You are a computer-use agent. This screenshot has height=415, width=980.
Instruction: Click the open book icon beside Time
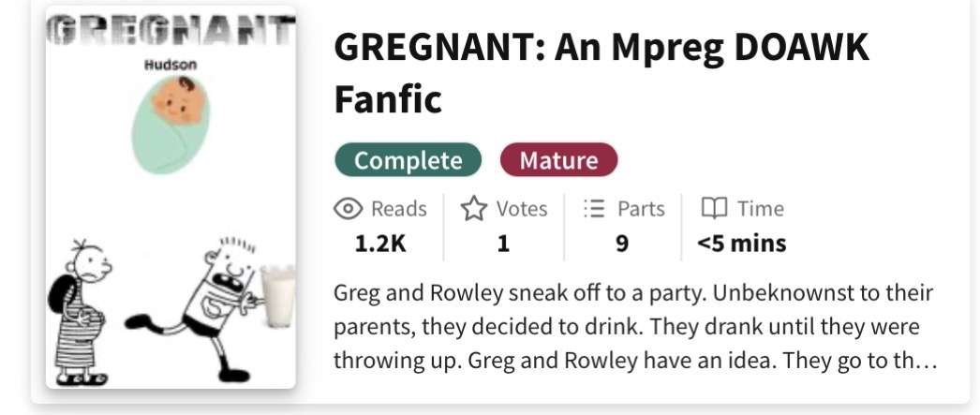click(715, 209)
